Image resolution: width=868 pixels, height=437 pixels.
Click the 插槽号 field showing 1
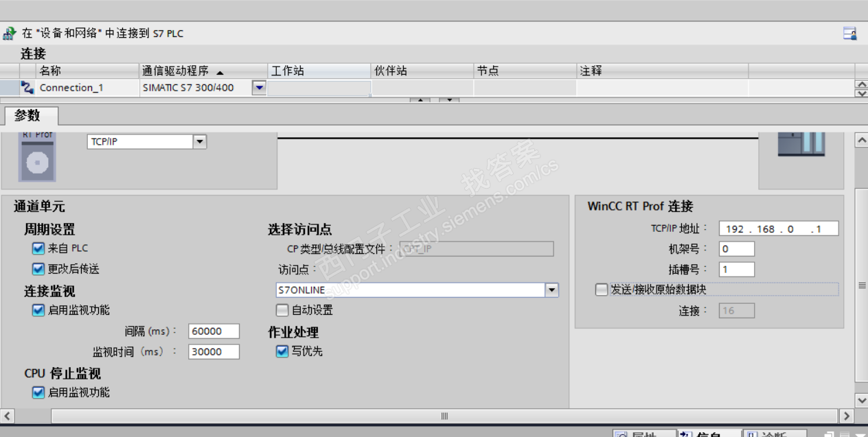737,269
